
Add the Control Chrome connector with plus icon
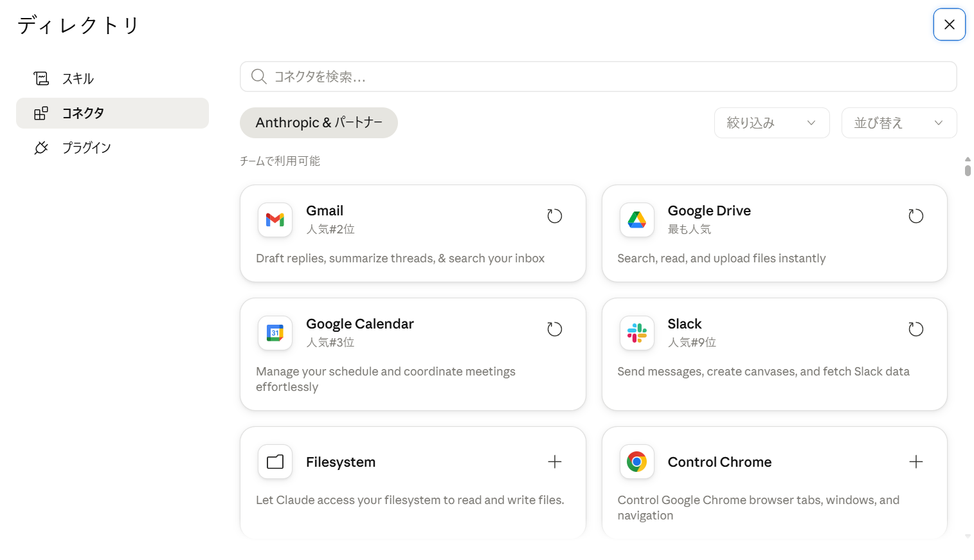pyautogui.click(x=915, y=462)
